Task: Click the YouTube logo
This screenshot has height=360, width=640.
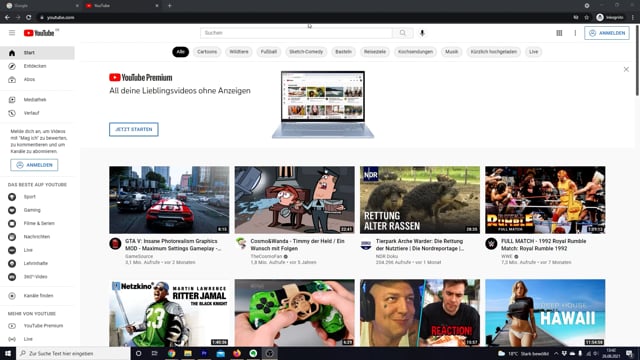Action: coord(39,33)
